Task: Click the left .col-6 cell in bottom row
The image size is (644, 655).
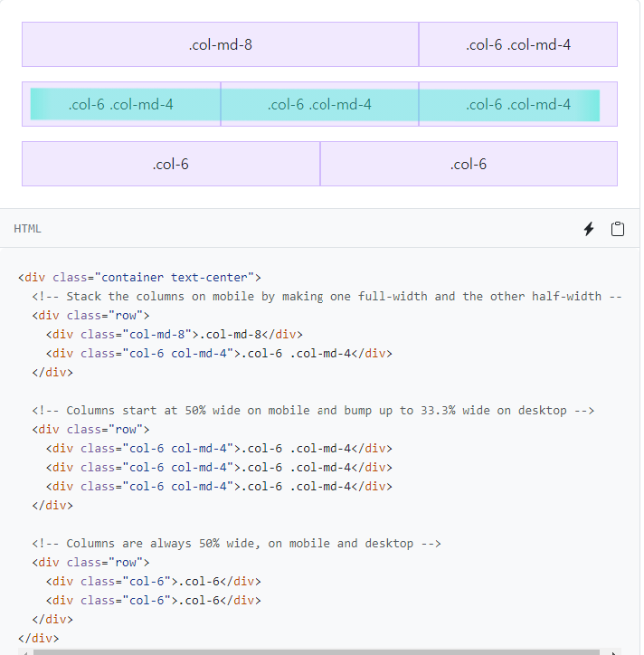Action: tap(171, 164)
